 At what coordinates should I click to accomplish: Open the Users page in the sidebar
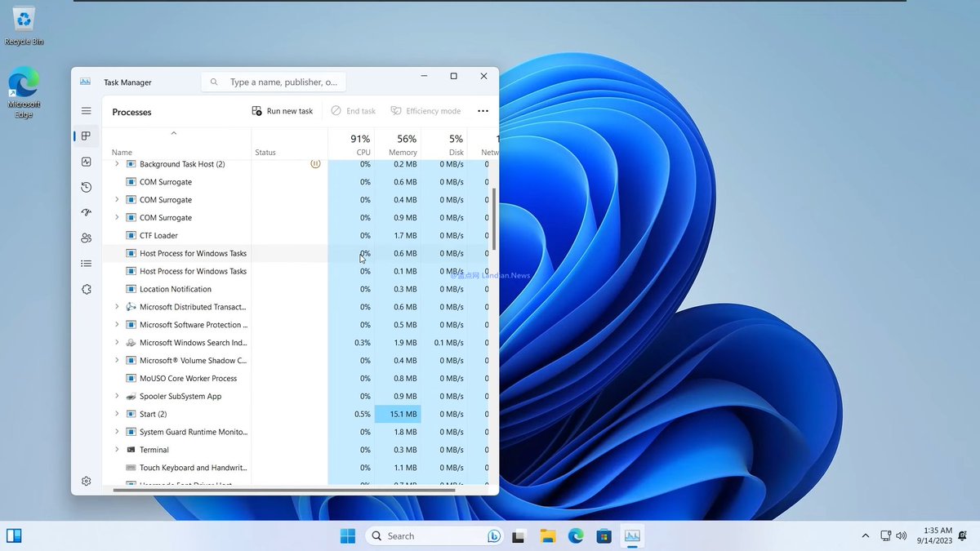[x=86, y=238]
